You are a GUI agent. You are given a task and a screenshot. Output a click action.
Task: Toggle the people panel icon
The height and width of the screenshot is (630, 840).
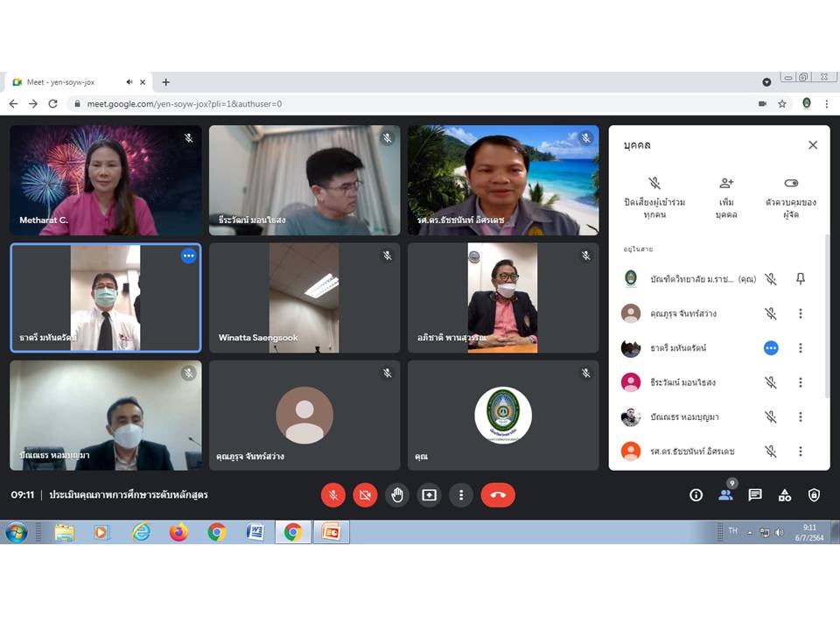coord(726,495)
